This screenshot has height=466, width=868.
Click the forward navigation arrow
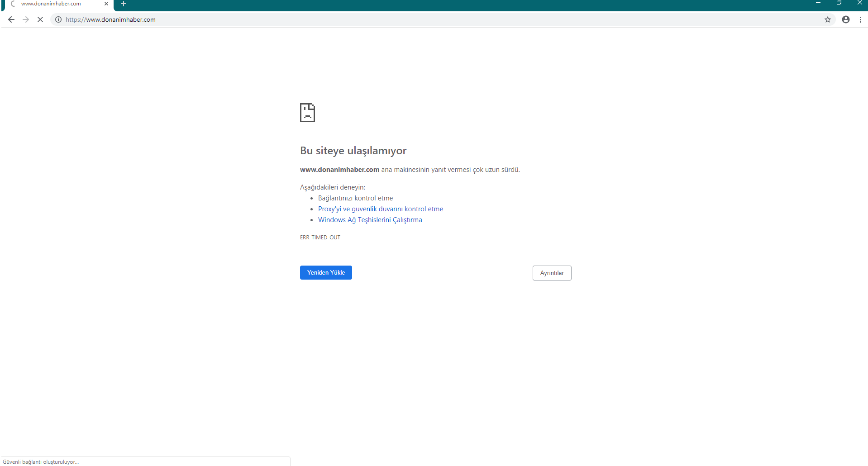click(x=26, y=19)
